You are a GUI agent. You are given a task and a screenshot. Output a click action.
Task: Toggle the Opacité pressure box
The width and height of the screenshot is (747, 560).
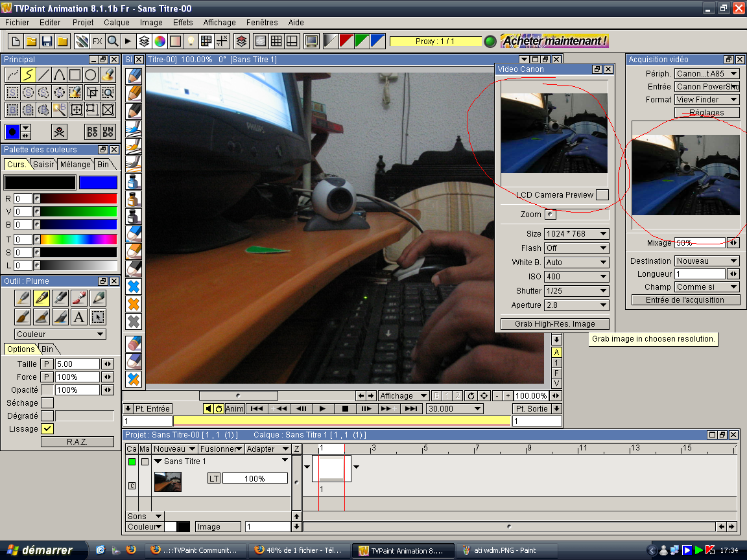pos(47,390)
